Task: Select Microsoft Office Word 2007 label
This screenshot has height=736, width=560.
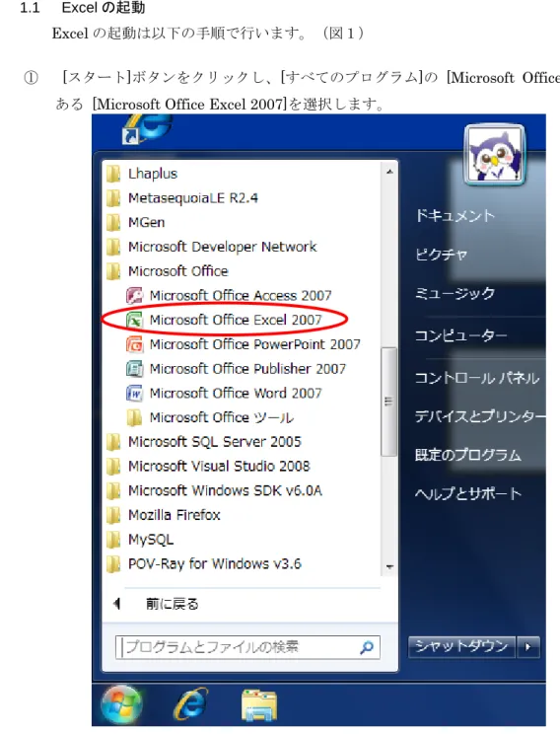Action: coord(236,394)
